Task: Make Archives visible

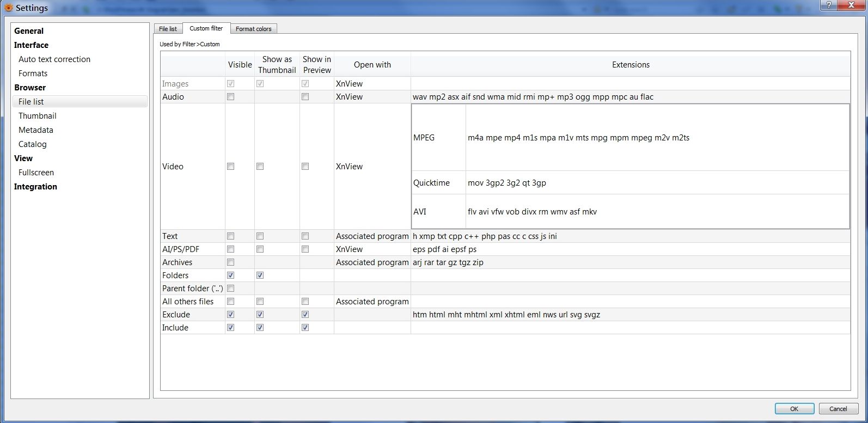Action: (x=231, y=262)
